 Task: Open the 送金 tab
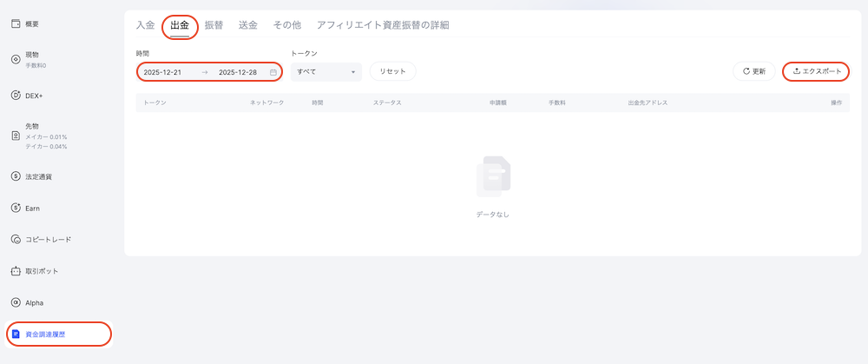pos(248,25)
